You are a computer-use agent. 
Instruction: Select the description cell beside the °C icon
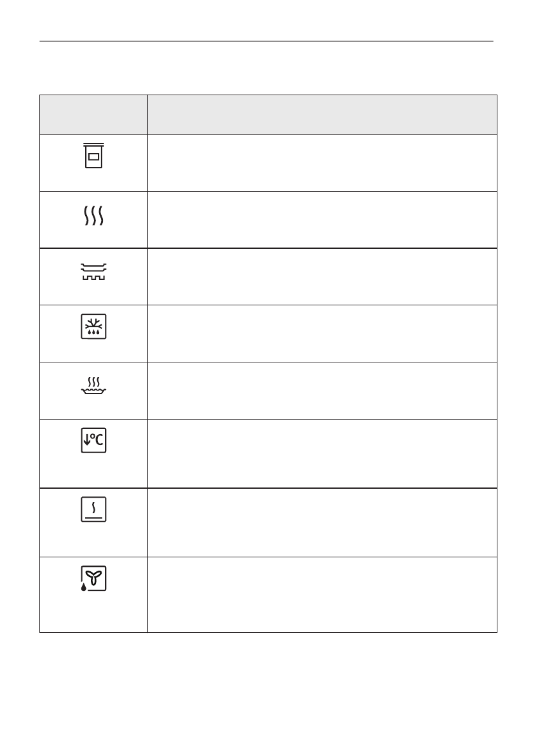(x=321, y=453)
